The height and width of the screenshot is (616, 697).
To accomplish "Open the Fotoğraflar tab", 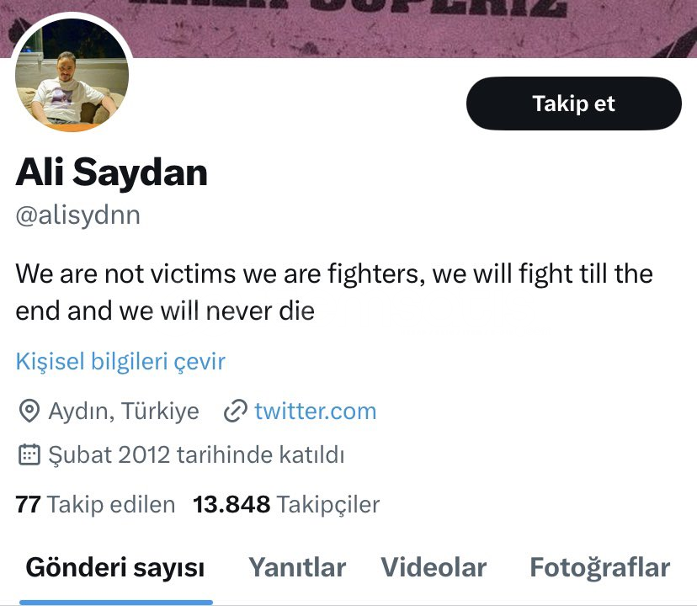I will (x=599, y=567).
